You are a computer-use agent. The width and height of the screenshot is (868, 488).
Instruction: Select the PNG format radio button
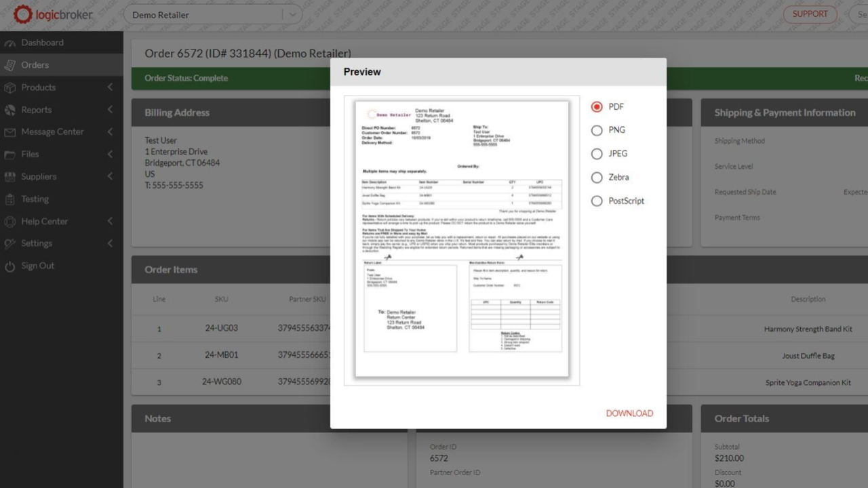[597, 130]
